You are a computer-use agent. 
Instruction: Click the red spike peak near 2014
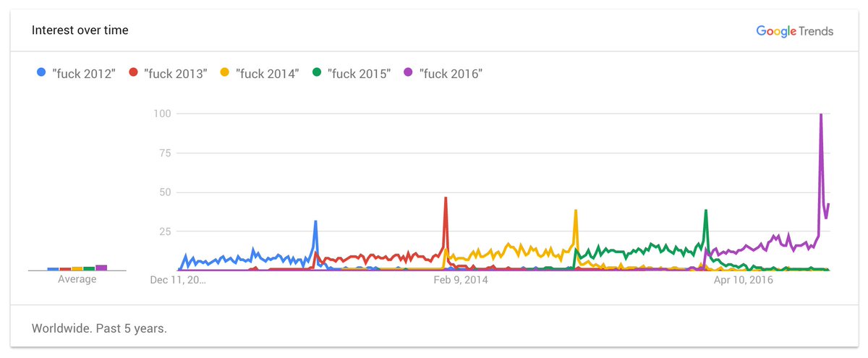pos(446,198)
